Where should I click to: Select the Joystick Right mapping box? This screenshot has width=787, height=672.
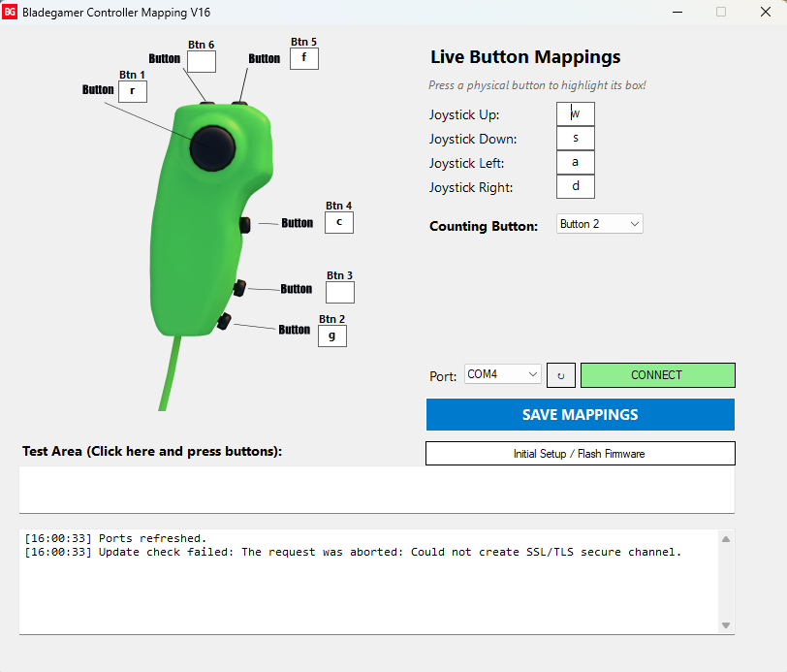point(575,186)
